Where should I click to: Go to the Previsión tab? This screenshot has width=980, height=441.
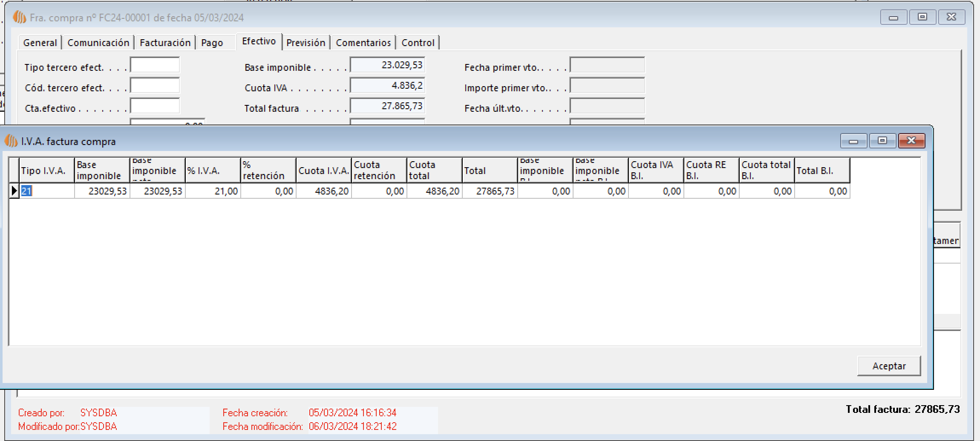tap(306, 43)
